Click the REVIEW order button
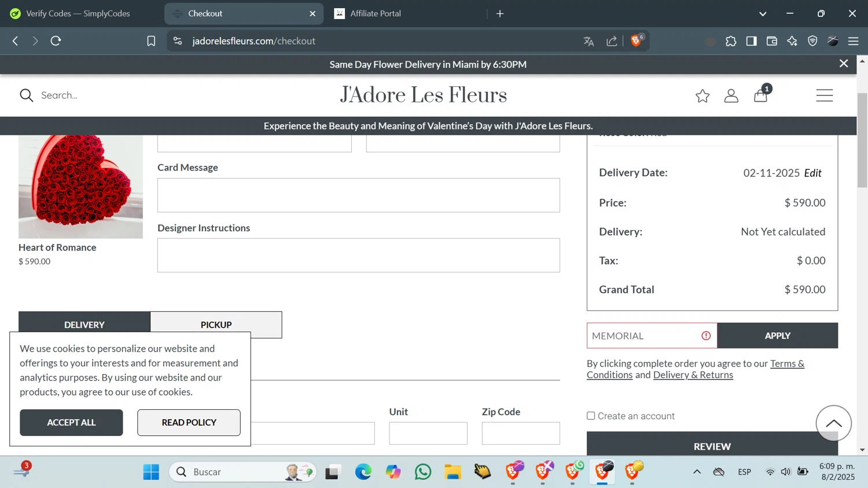 click(712, 443)
